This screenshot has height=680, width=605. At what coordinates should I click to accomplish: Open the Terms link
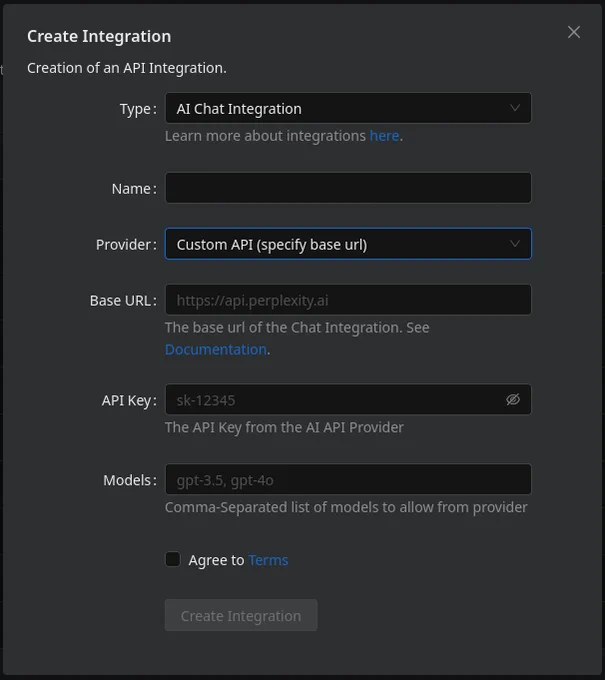268,560
